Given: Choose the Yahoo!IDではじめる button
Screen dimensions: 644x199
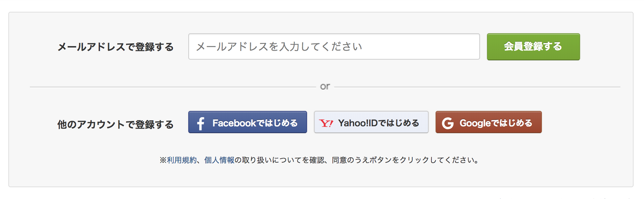Looking at the screenshot, I should (x=371, y=122).
